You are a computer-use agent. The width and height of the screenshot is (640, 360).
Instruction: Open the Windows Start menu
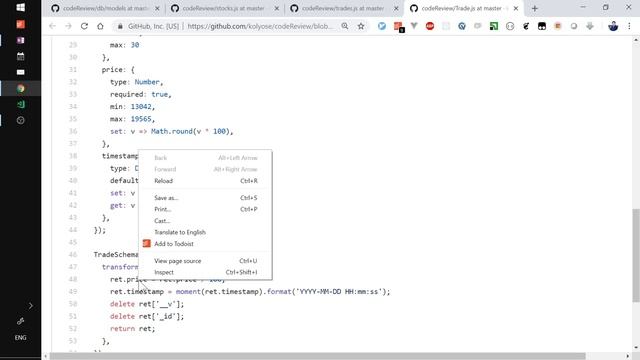(x=20, y=7)
